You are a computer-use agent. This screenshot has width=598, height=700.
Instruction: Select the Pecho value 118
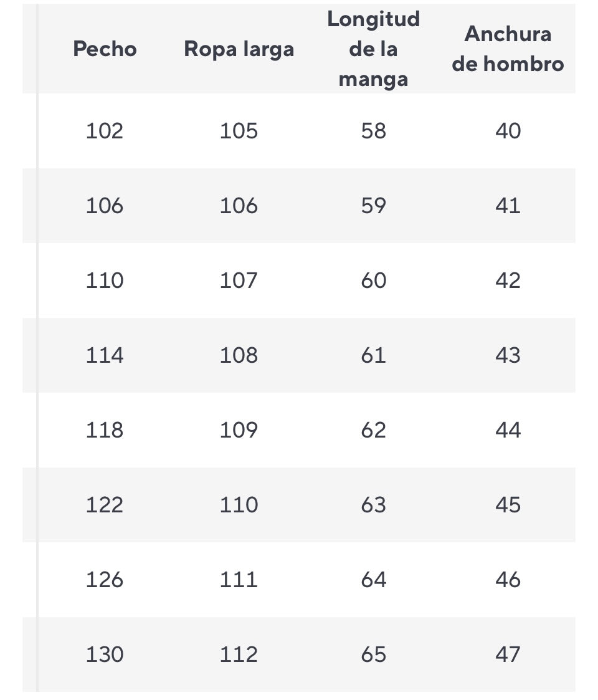[x=105, y=430]
